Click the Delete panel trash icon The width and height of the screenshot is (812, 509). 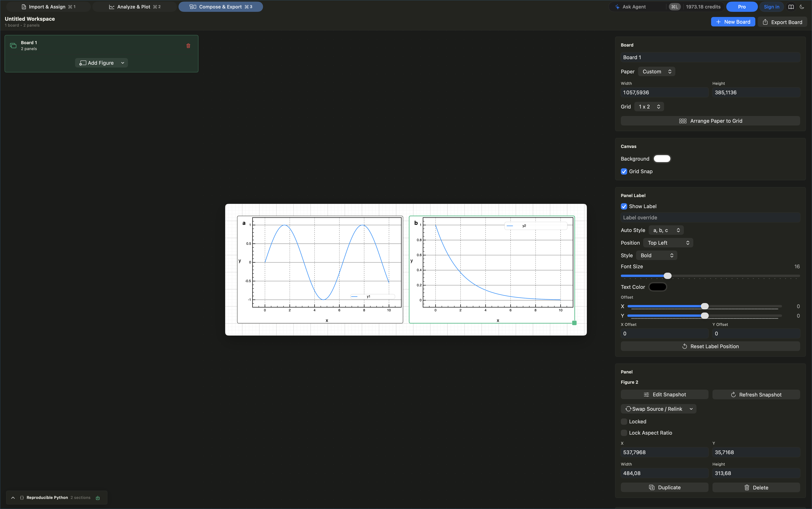click(747, 487)
